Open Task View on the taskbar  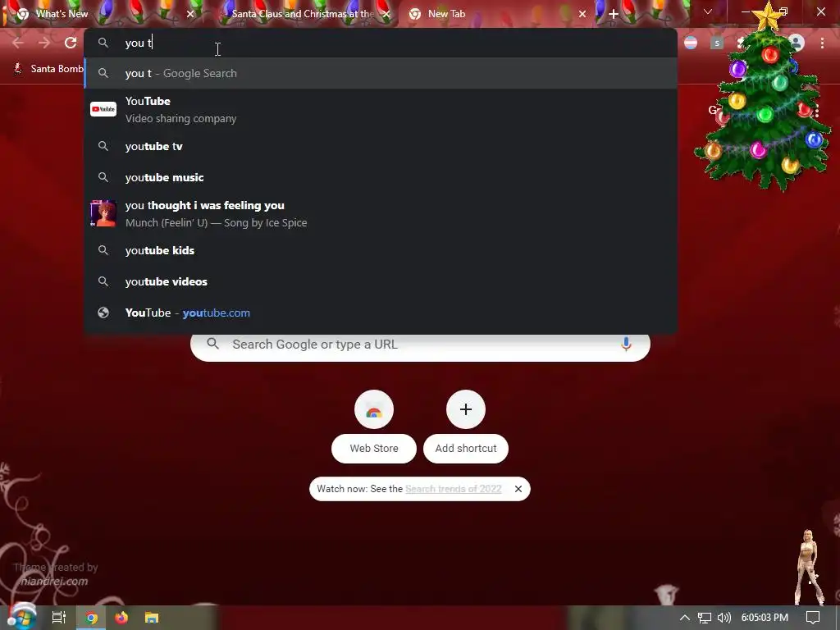[59, 618]
